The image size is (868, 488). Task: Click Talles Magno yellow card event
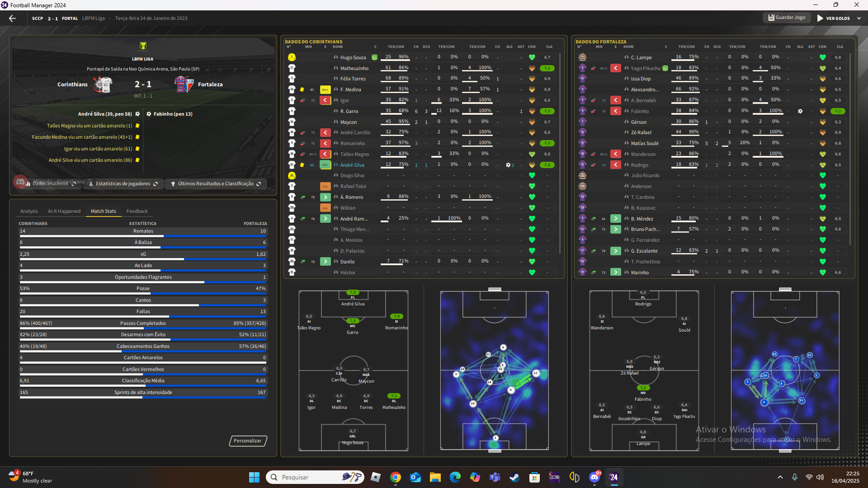93,126
